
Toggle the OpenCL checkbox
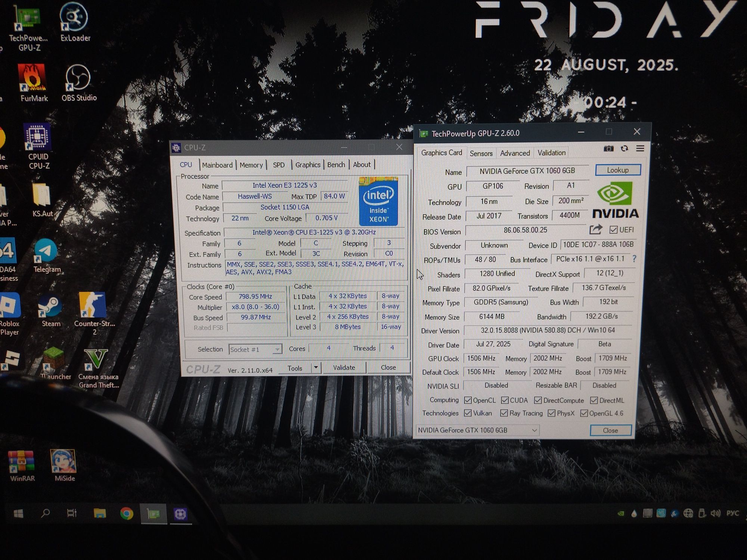pos(468,400)
